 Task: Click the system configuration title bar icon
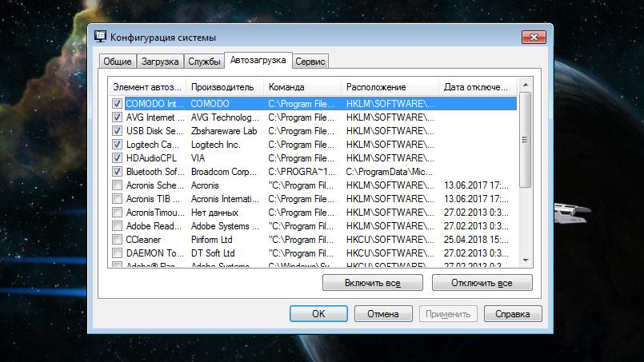point(100,37)
